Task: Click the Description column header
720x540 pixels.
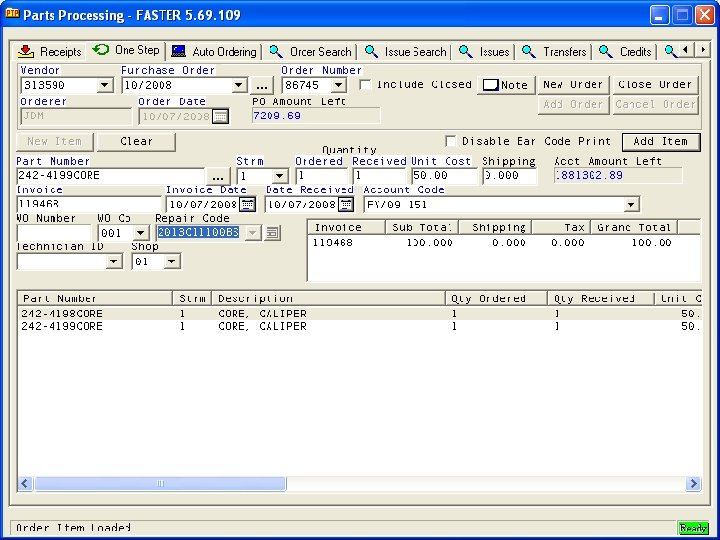Action: click(x=328, y=298)
